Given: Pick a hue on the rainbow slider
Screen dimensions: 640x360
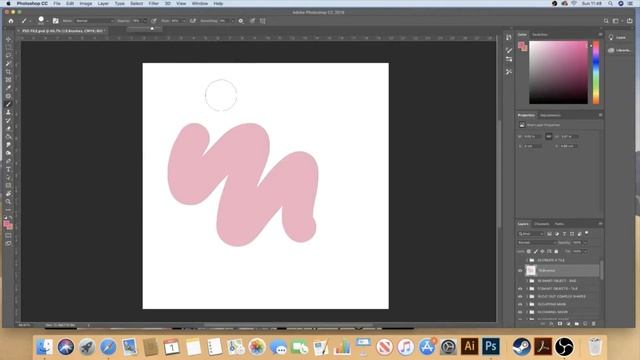Looking at the screenshot, I should [x=596, y=72].
